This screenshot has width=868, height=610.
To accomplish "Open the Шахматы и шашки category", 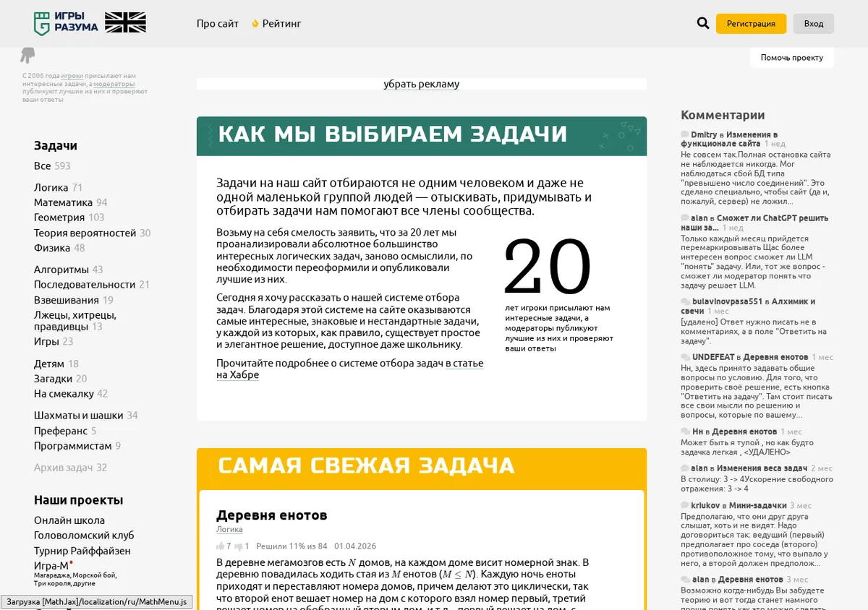I will tap(78, 415).
